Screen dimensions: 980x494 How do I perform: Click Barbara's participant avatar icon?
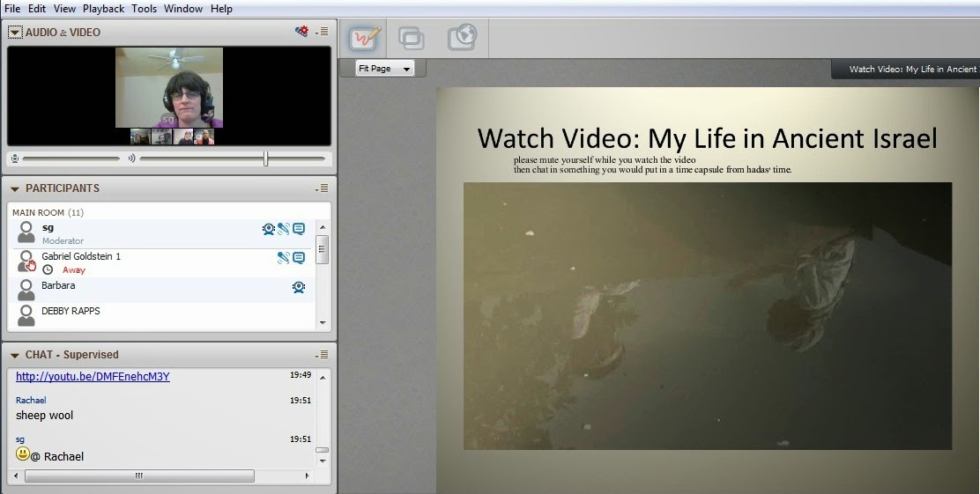26,290
